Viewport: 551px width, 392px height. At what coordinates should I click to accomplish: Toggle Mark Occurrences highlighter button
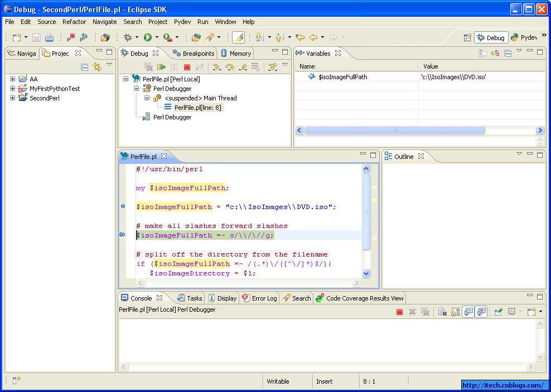tap(239, 37)
